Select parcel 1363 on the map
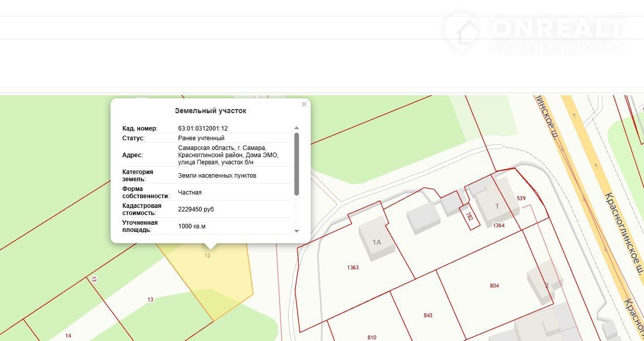644x341 pixels. point(353,267)
